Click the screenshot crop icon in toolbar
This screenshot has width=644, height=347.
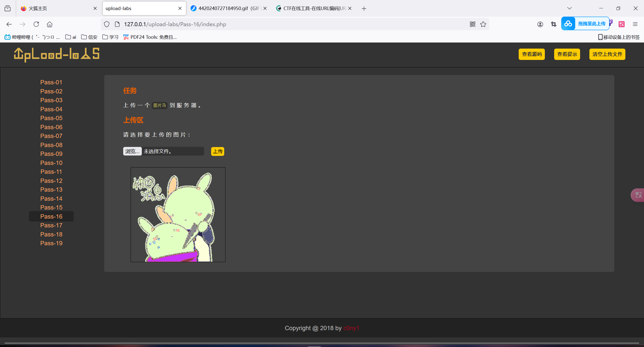coord(553,24)
